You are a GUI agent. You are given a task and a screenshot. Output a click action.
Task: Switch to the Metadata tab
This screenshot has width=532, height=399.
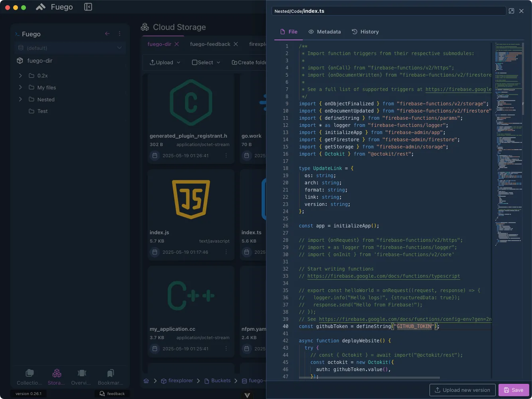(324, 32)
